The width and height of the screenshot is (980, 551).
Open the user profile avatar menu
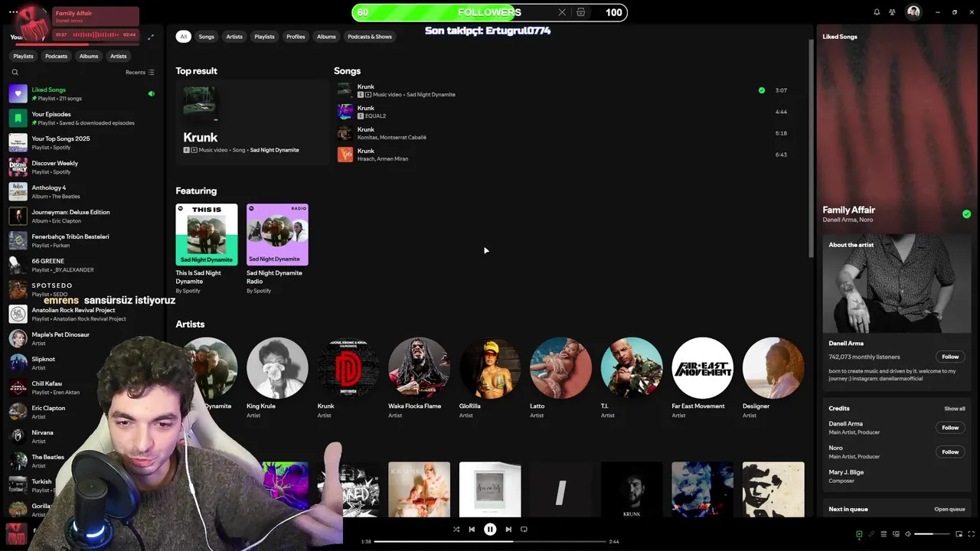913,12
